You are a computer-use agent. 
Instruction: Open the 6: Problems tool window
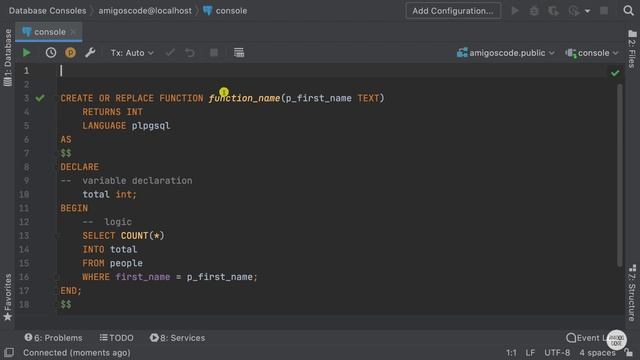point(53,338)
